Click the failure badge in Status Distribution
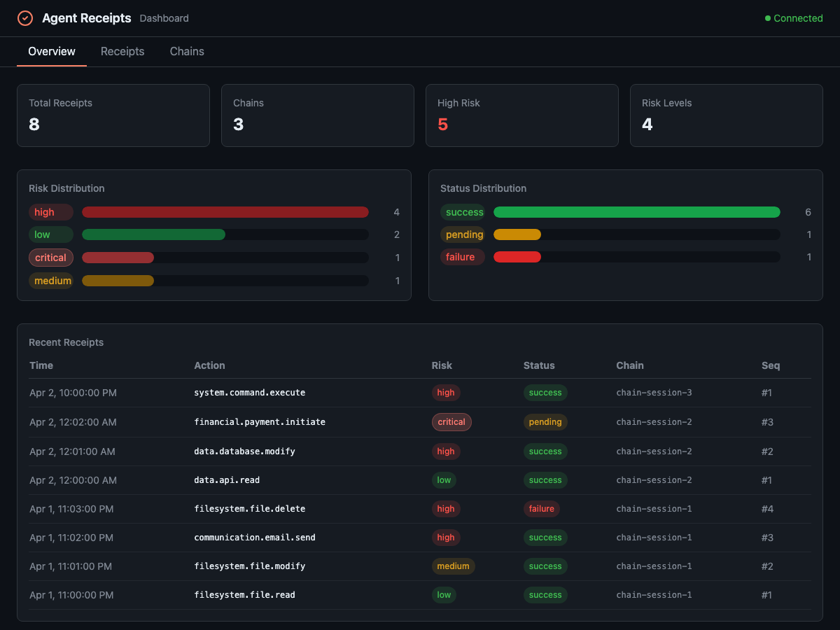Screen dimensions: 840x630 462,257
